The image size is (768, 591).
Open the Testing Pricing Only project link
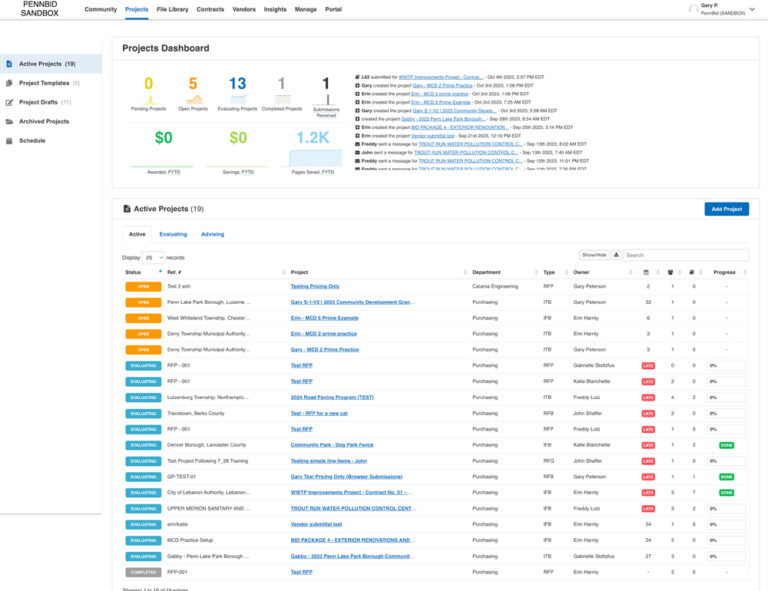pyautogui.click(x=315, y=286)
